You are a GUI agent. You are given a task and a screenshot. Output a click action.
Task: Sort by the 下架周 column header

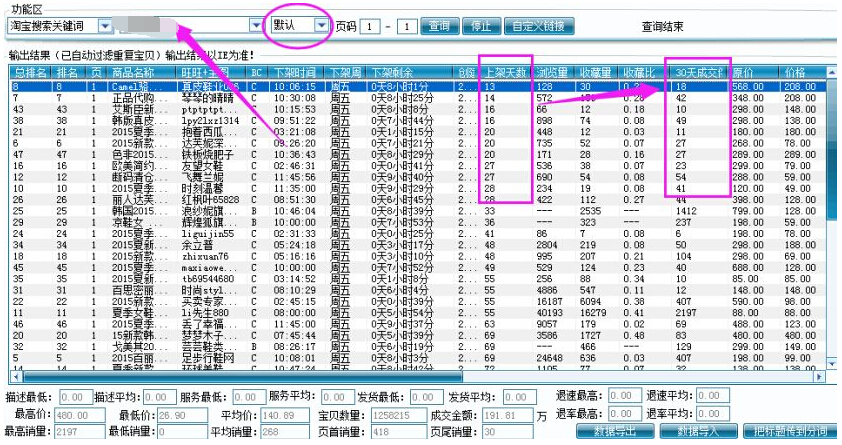pyautogui.click(x=345, y=72)
